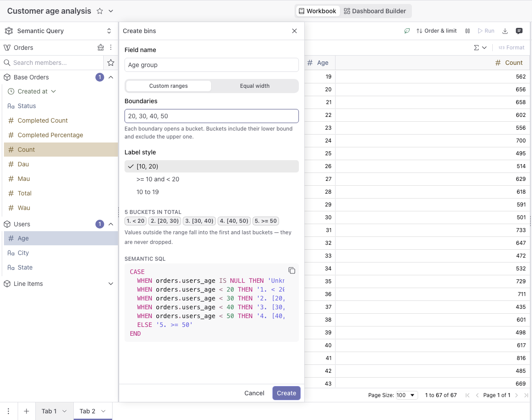The width and height of the screenshot is (532, 420).
Task: Switch to Tab 2
Action: coord(87,411)
